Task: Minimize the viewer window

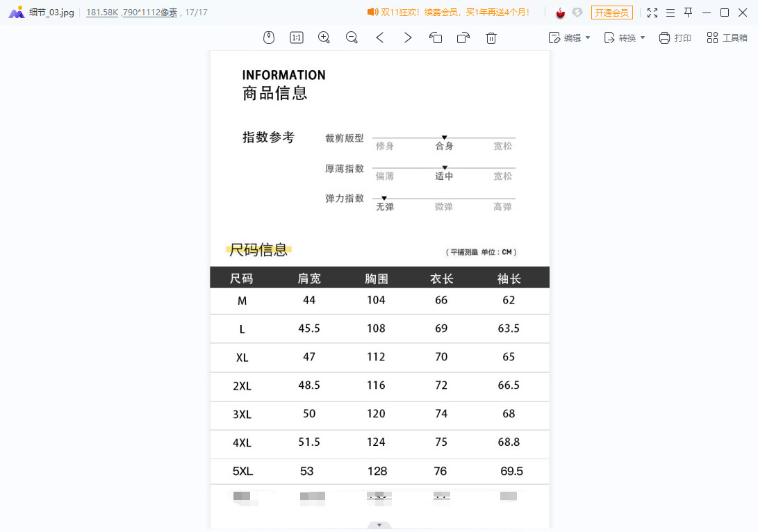Action: pyautogui.click(x=707, y=13)
